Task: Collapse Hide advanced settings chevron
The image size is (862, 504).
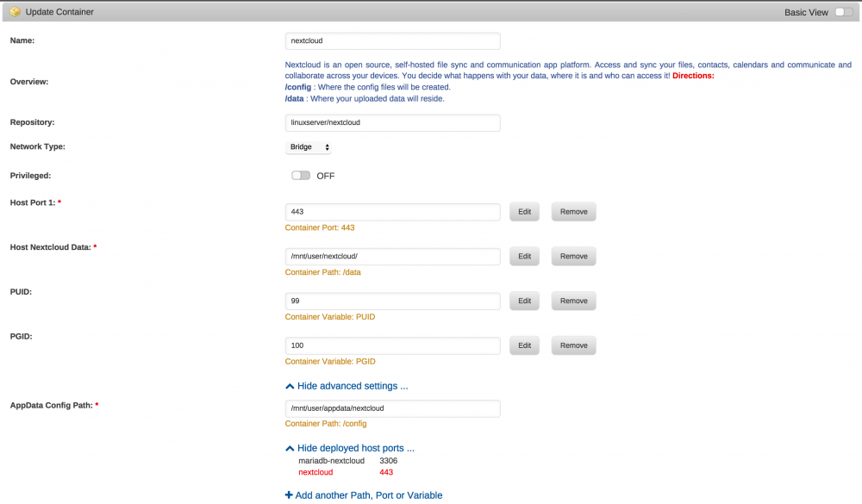Action: tap(290, 386)
